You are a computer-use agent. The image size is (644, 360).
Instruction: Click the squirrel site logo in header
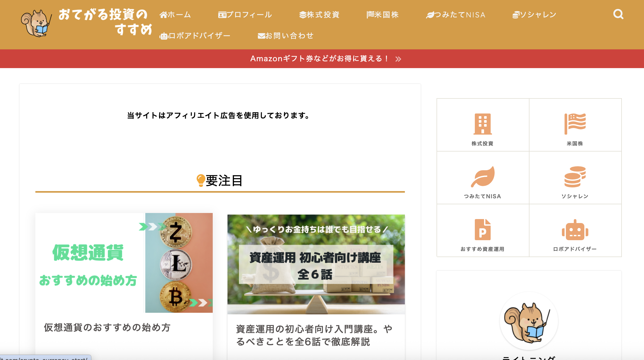tap(36, 23)
